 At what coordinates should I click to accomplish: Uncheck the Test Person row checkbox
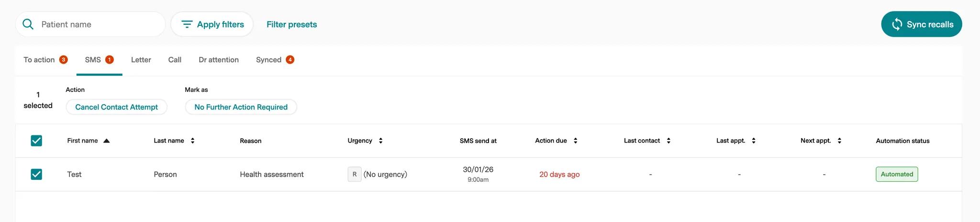tap(36, 174)
